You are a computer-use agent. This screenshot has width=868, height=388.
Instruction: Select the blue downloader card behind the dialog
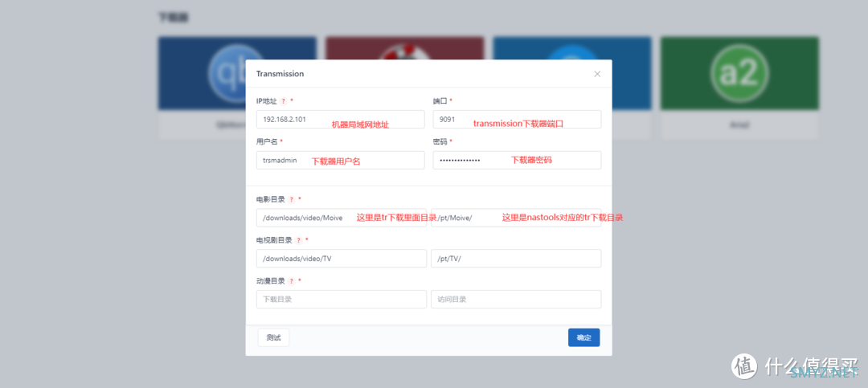[x=572, y=47]
